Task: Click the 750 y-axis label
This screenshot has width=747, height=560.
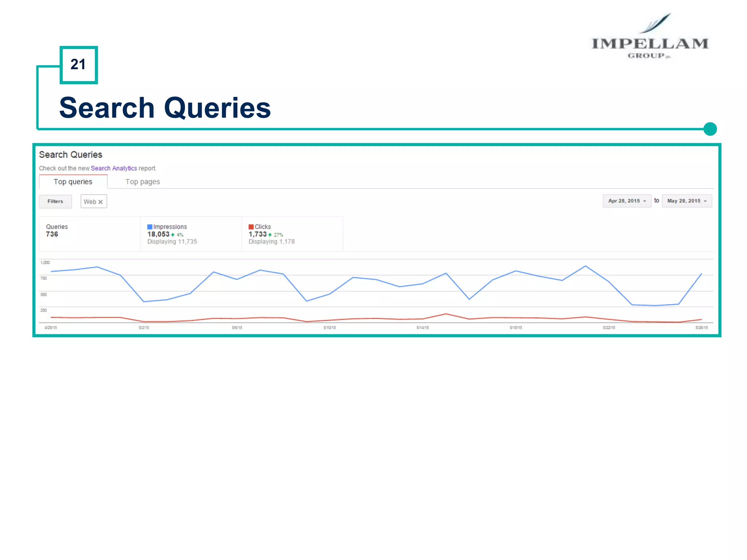Action: coord(43,278)
